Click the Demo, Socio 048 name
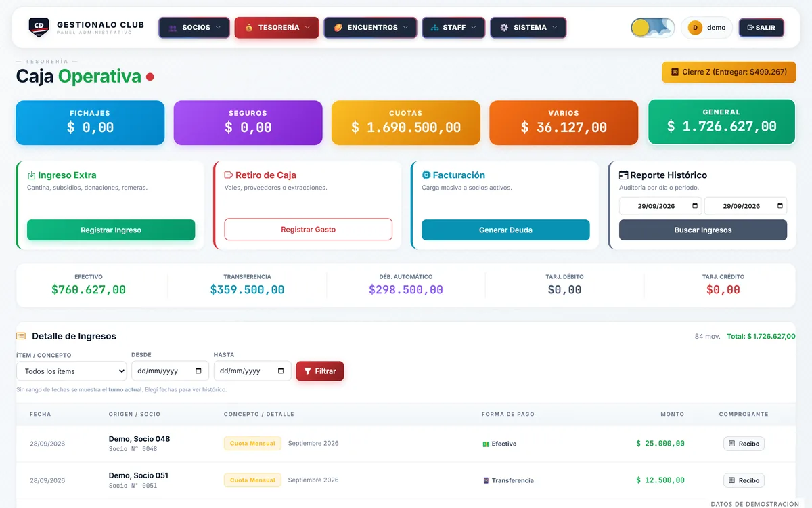 (139, 439)
